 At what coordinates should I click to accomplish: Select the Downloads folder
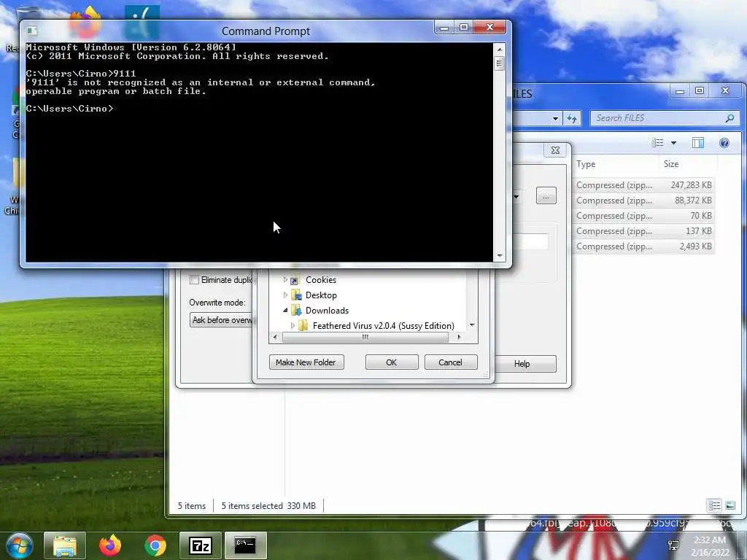coord(327,311)
